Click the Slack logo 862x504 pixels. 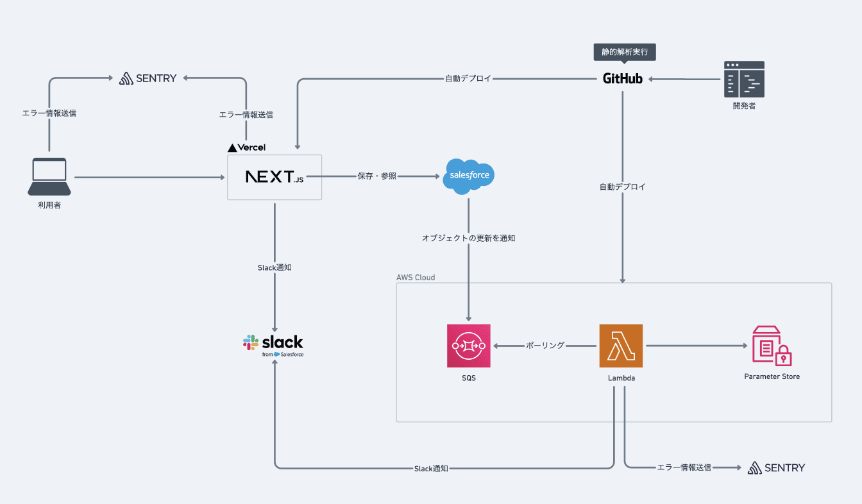(273, 344)
